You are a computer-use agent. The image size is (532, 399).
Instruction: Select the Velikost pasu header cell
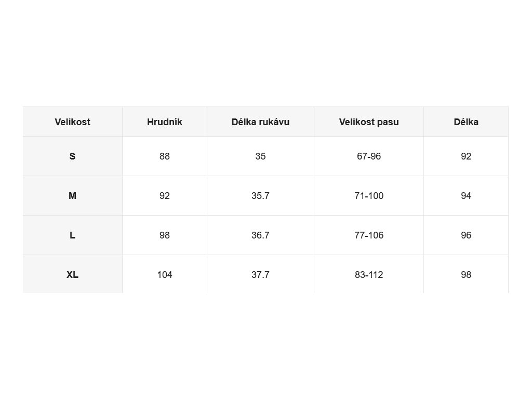click(x=369, y=122)
